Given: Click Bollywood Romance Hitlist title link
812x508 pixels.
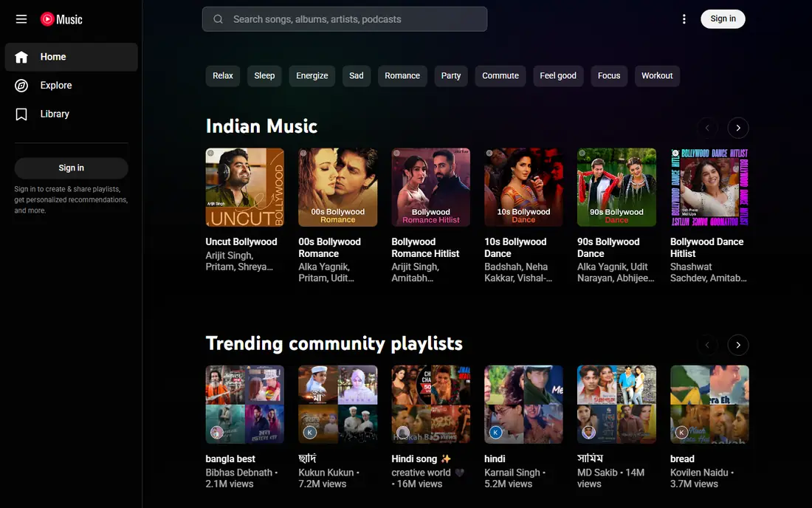Looking at the screenshot, I should (x=425, y=247).
